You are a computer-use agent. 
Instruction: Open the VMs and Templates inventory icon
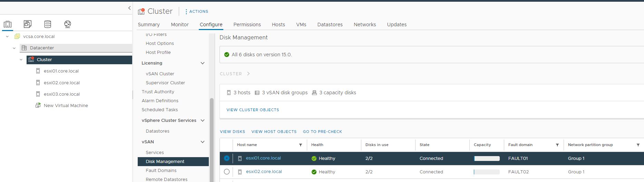pos(28,24)
